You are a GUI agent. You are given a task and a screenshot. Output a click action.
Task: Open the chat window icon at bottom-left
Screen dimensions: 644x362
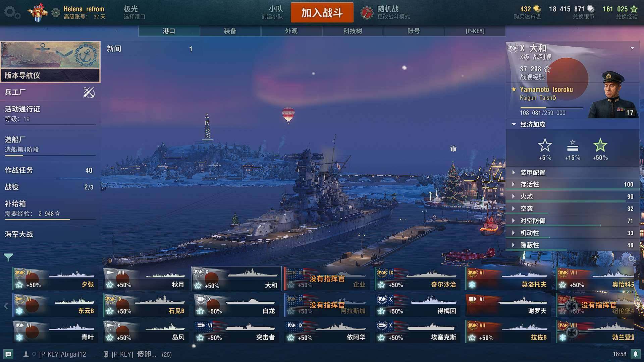click(x=8, y=354)
